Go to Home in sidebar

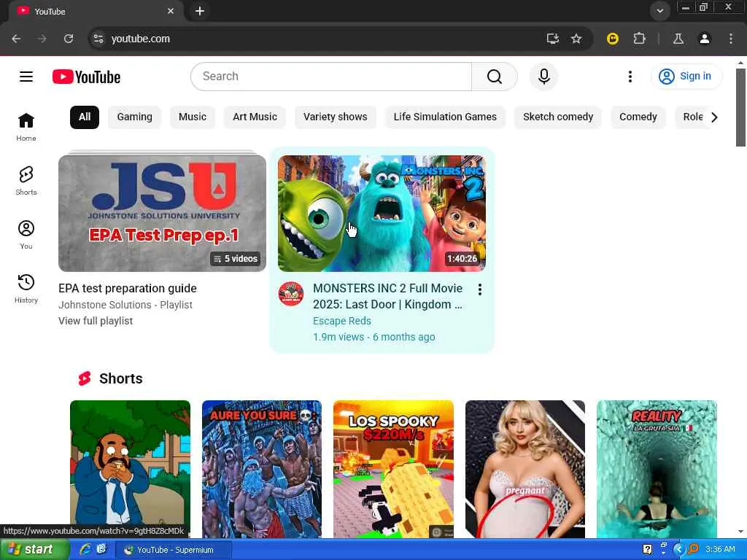click(x=26, y=127)
